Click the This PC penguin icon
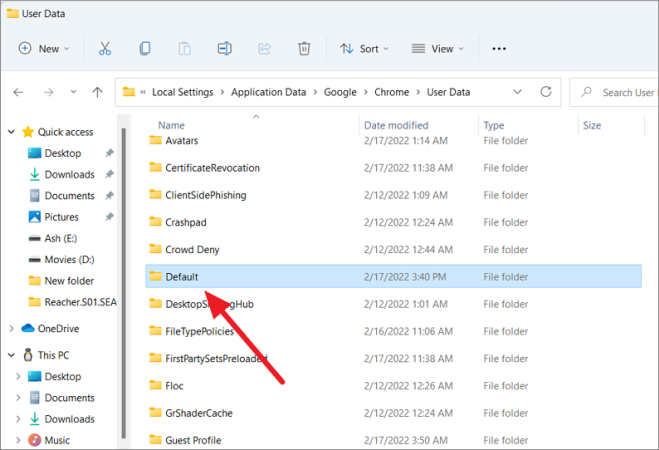Image resolution: width=659 pixels, height=450 pixels. 28,355
